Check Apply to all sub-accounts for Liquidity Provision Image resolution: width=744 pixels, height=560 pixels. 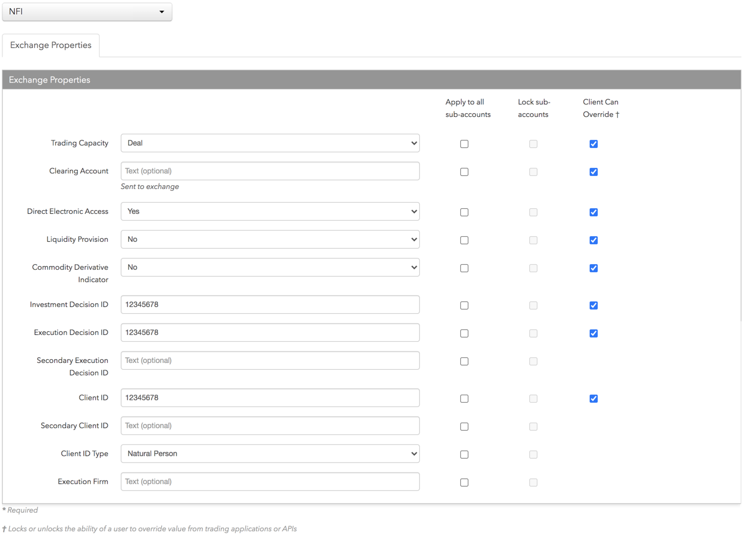coord(464,240)
